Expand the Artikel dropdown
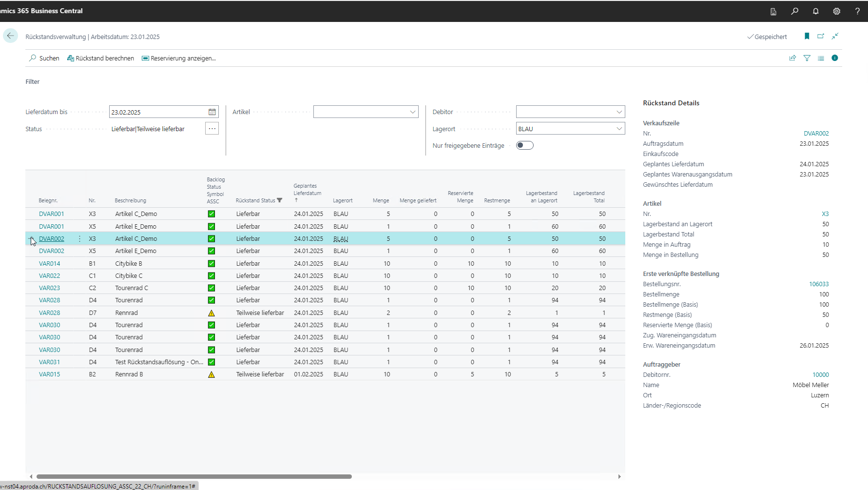The width and height of the screenshot is (868, 490). (x=412, y=112)
